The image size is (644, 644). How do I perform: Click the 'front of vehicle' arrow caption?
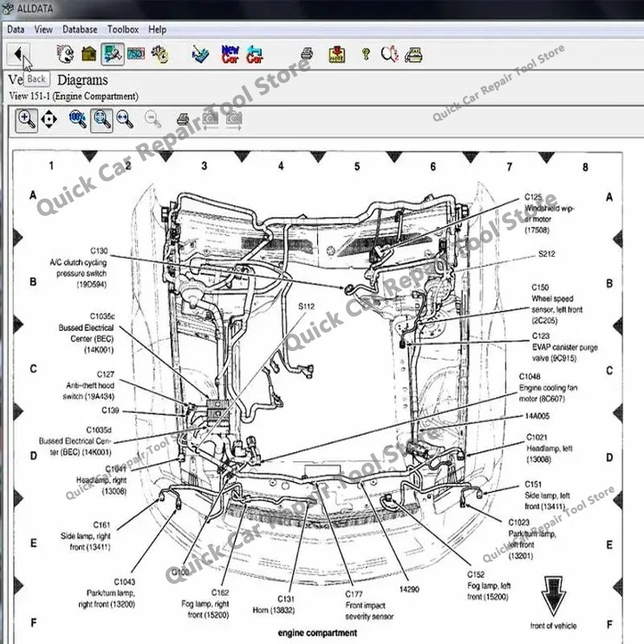point(553,625)
